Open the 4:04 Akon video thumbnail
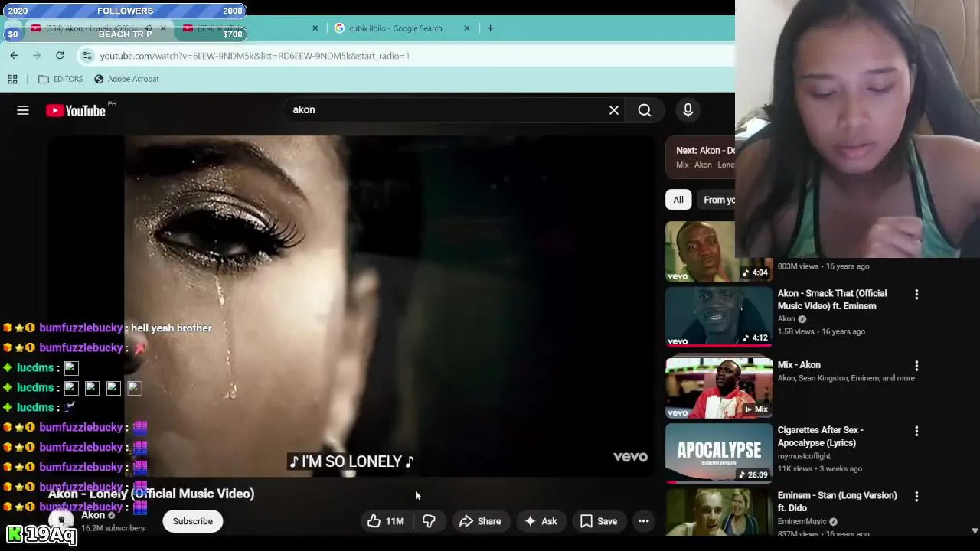The height and width of the screenshot is (551, 980). pyautogui.click(x=719, y=252)
